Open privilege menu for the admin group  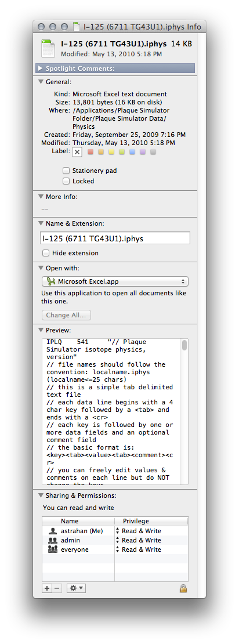[139, 540]
